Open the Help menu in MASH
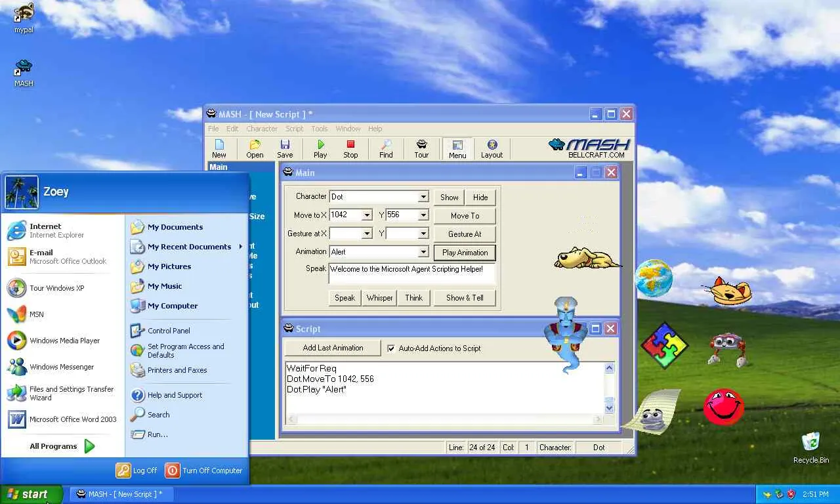The image size is (840, 504). [x=375, y=129]
